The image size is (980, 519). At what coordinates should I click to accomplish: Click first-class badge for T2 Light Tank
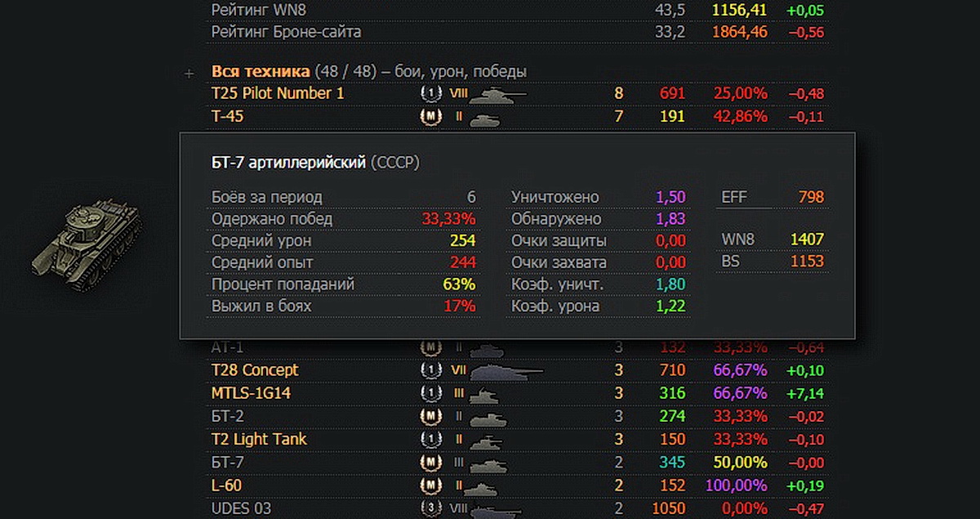(430, 439)
